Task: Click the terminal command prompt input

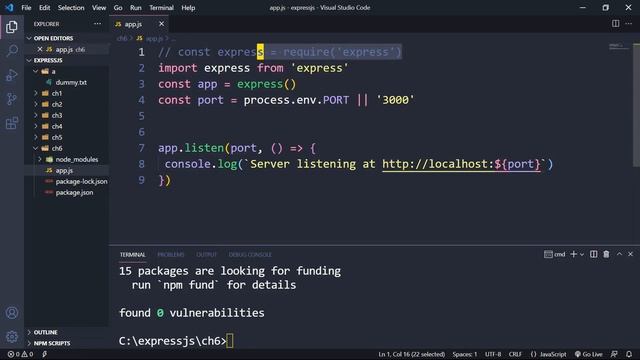Action: pos(230,341)
